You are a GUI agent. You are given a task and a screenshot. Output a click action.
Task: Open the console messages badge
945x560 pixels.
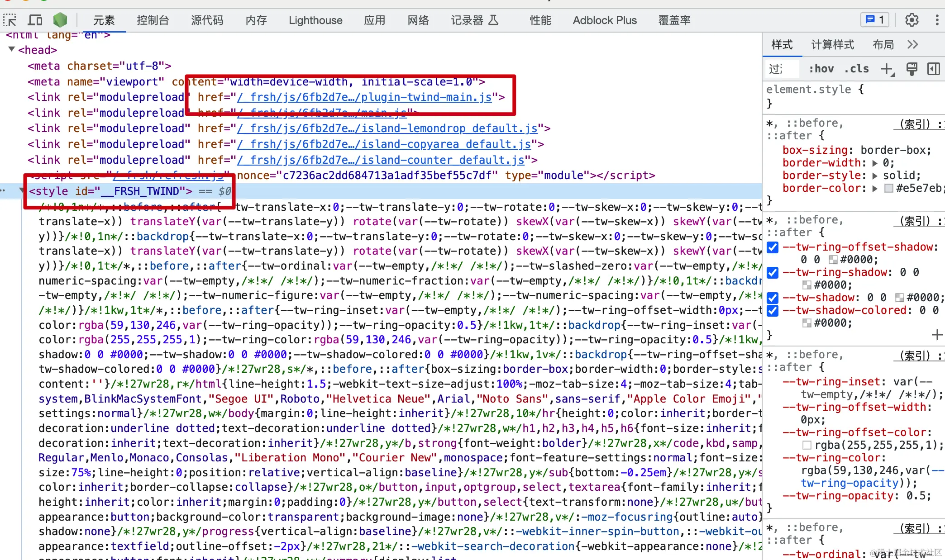tap(874, 20)
